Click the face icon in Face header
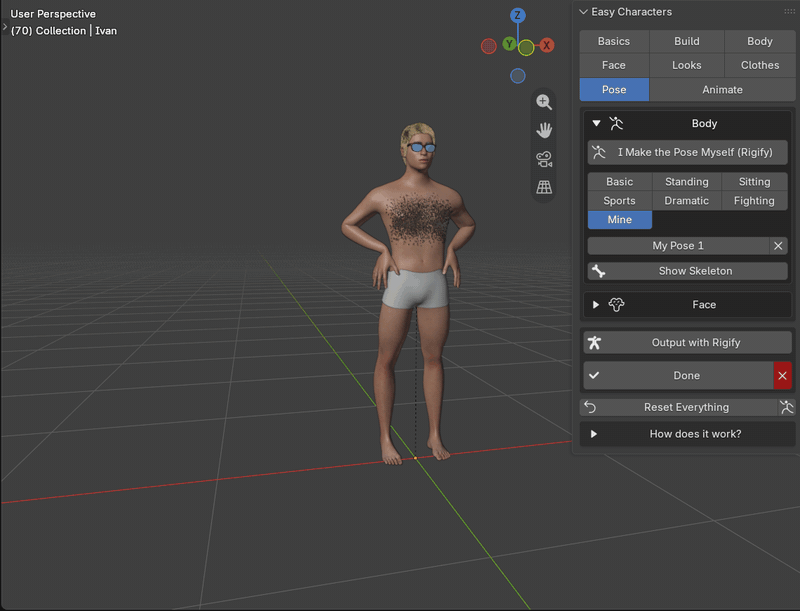The image size is (800, 611). tap(616, 304)
